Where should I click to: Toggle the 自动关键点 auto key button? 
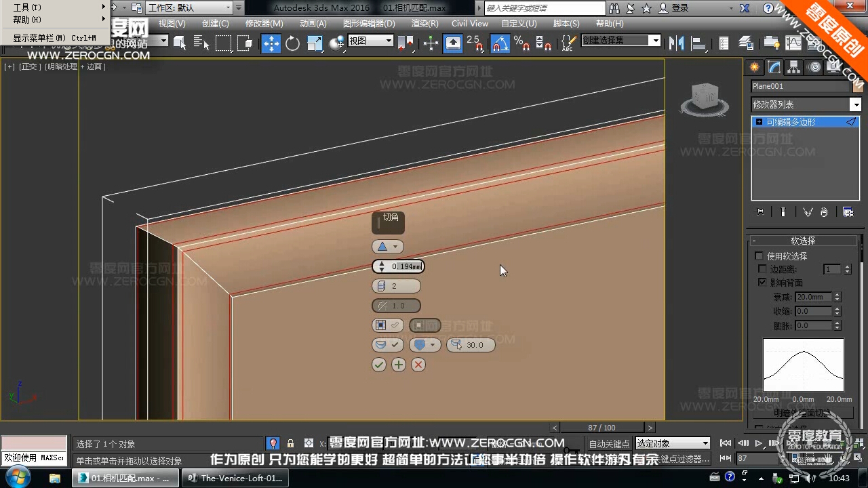pyautogui.click(x=609, y=443)
